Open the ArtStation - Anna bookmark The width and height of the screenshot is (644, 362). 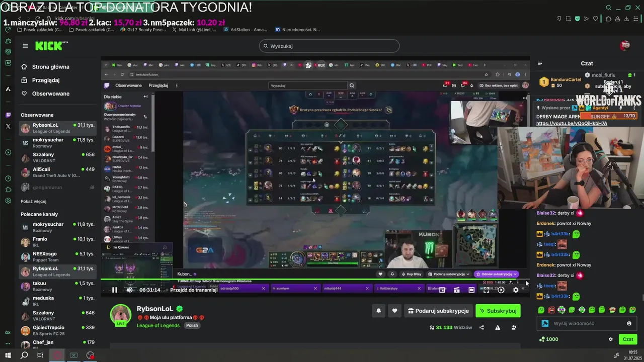245,30
